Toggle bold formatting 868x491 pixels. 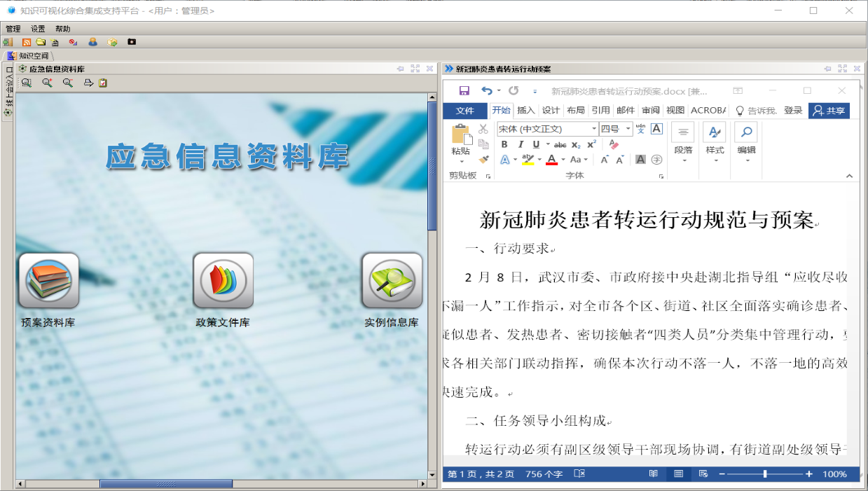(504, 144)
